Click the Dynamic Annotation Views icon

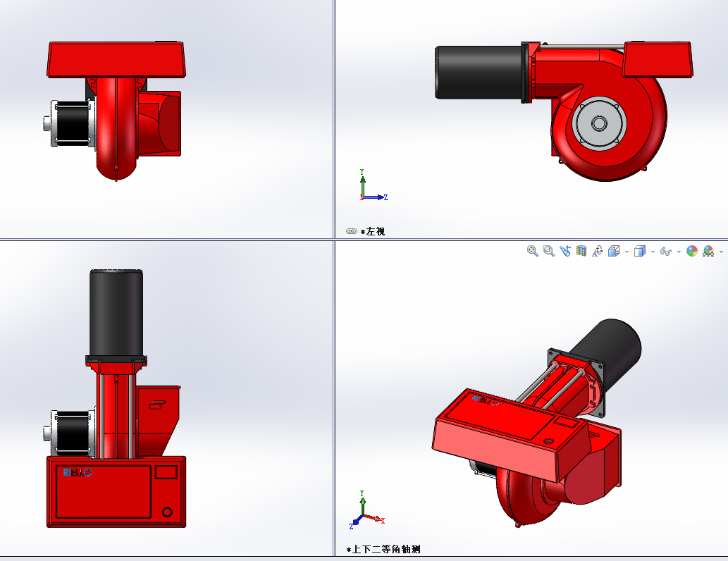pyautogui.click(x=598, y=251)
